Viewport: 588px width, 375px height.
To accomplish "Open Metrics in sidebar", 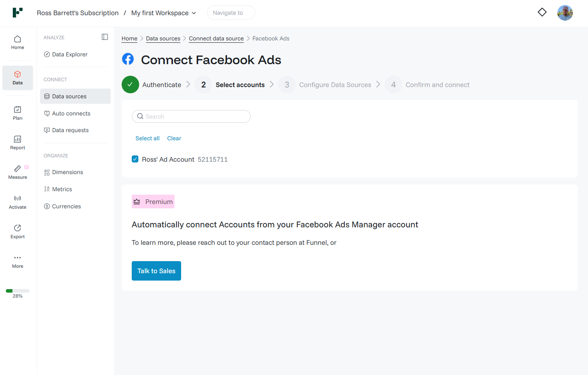I will [75, 189].
